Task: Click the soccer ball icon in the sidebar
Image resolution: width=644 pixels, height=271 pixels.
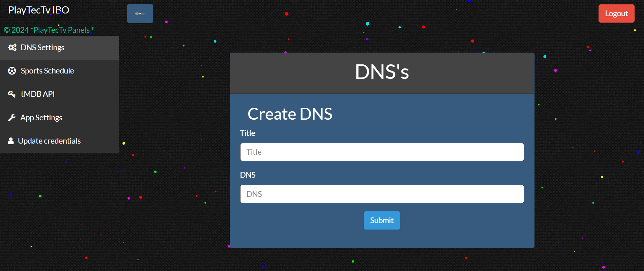Action: [12, 71]
